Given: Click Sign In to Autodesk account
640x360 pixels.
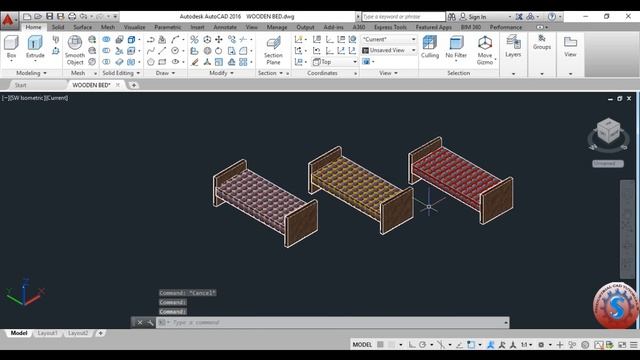Looking at the screenshot, I should click(x=477, y=17).
